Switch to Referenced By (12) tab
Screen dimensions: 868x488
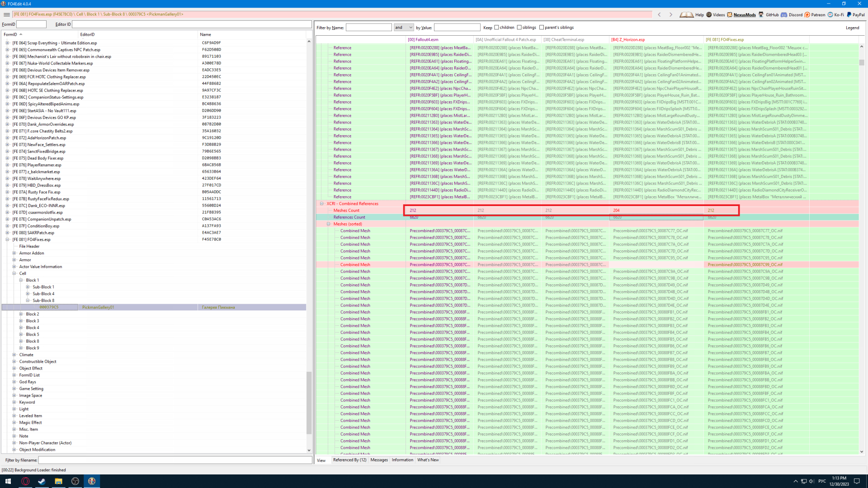(x=349, y=460)
